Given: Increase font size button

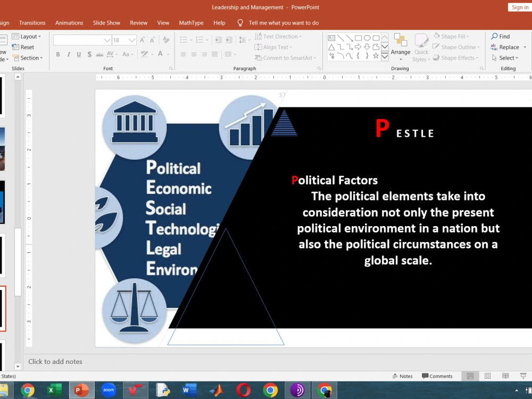Looking at the screenshot, I should click(x=143, y=40).
